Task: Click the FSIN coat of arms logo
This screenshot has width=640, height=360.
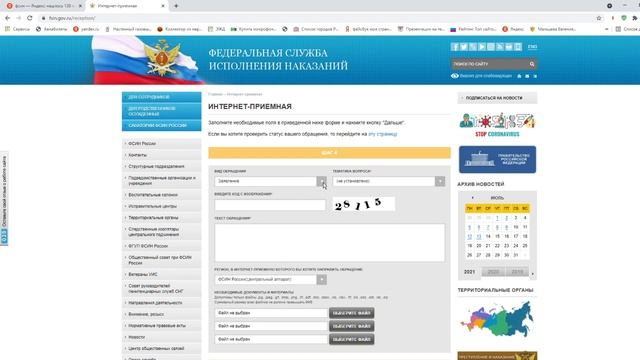Action: 163,57
